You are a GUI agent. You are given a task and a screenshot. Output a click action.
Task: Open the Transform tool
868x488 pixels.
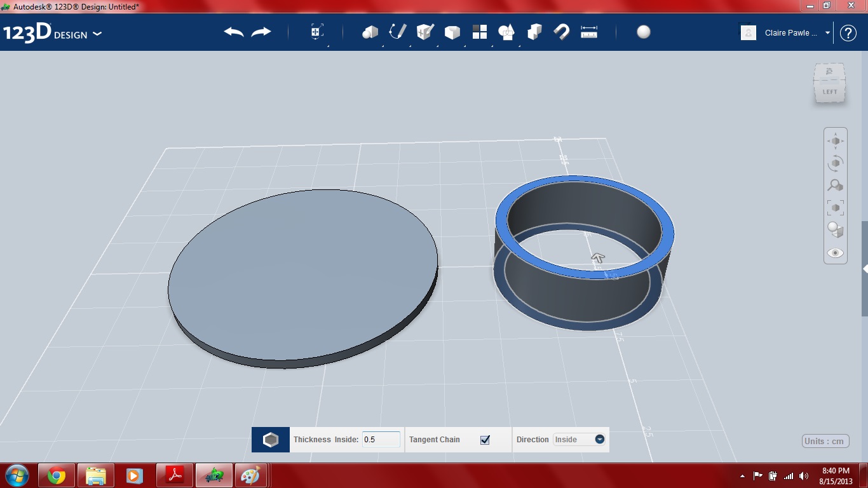(317, 32)
